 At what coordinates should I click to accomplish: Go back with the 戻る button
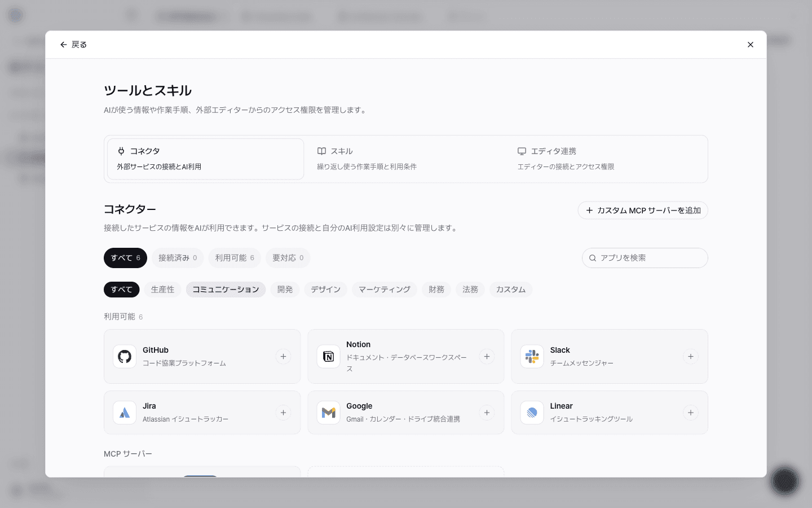pyautogui.click(x=73, y=45)
